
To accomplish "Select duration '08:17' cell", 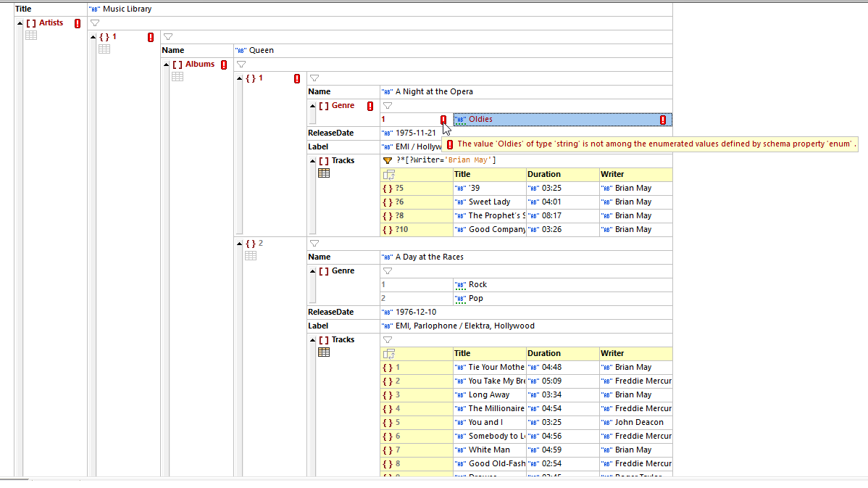I will pos(562,216).
